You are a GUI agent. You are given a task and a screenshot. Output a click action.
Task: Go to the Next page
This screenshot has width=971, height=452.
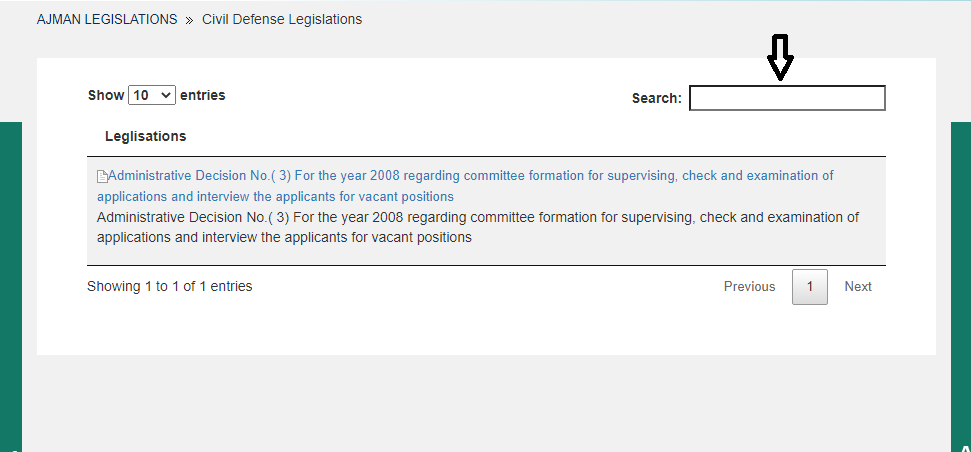pos(858,287)
